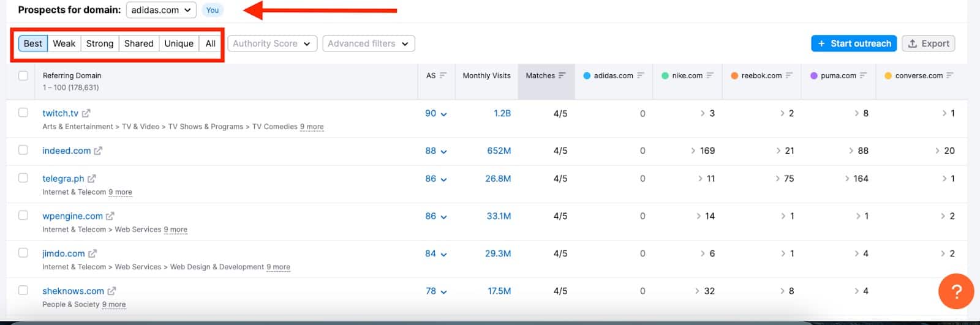Select the Best prospects tab
The width and height of the screenshot is (980, 325).
pyautogui.click(x=33, y=43)
